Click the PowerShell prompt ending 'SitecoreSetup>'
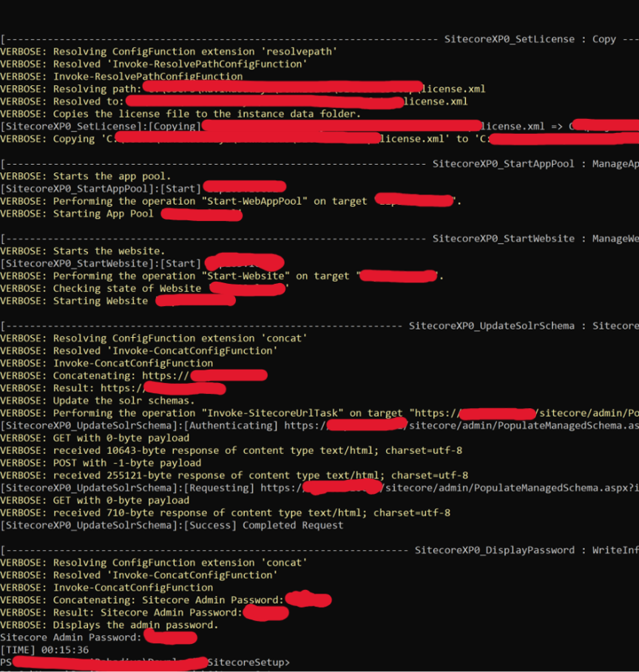Screen dimensions: 639x672 click(145, 662)
